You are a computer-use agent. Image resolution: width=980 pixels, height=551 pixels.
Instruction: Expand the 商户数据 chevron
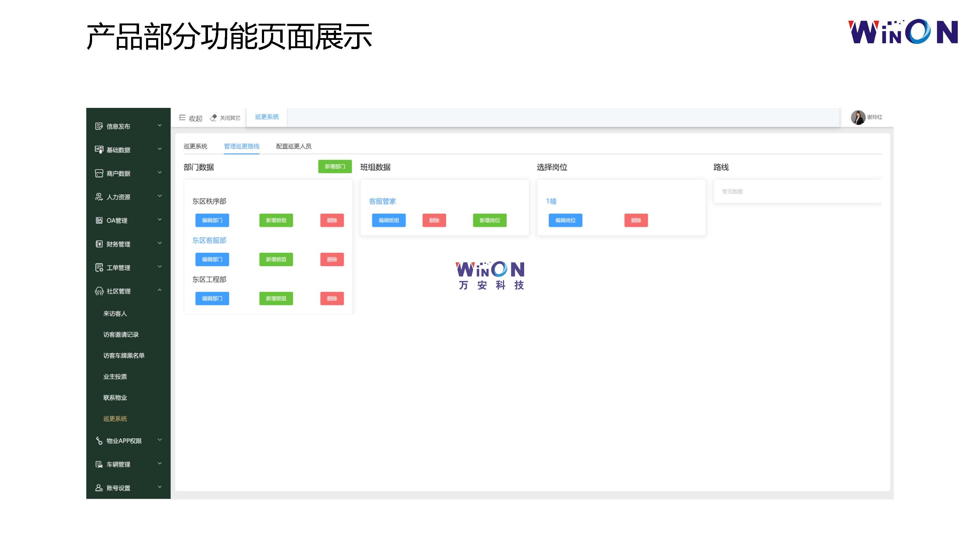coord(160,172)
